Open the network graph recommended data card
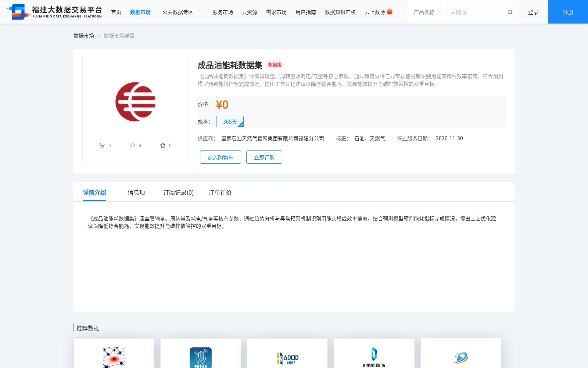Image resolution: width=588 pixels, height=368 pixels. click(x=114, y=353)
